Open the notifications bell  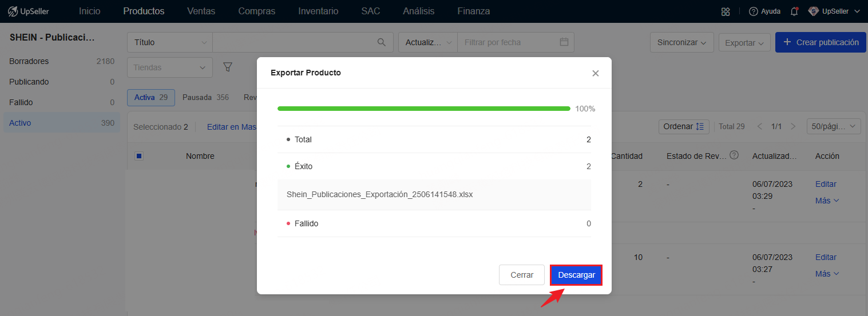(794, 11)
